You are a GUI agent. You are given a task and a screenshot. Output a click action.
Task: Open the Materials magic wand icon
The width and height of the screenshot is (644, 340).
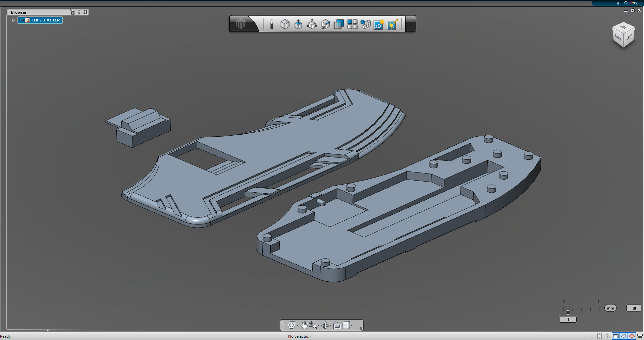[x=392, y=24]
